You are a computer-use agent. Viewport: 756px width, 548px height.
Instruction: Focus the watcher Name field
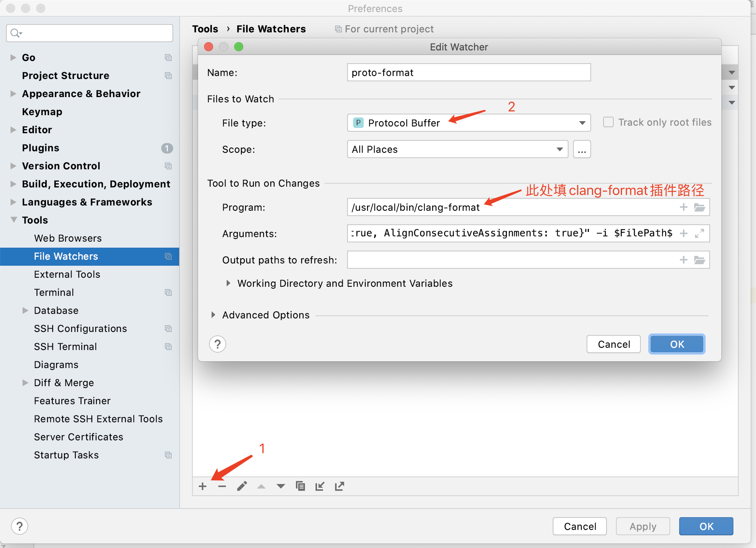(469, 72)
